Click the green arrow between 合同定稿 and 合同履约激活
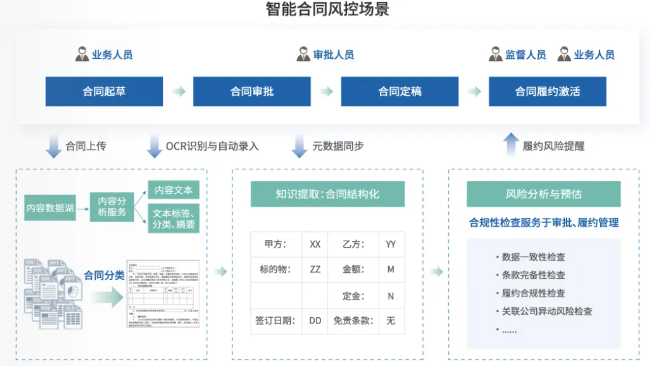Image resolution: width=651 pixels, height=367 pixels. 475,91
